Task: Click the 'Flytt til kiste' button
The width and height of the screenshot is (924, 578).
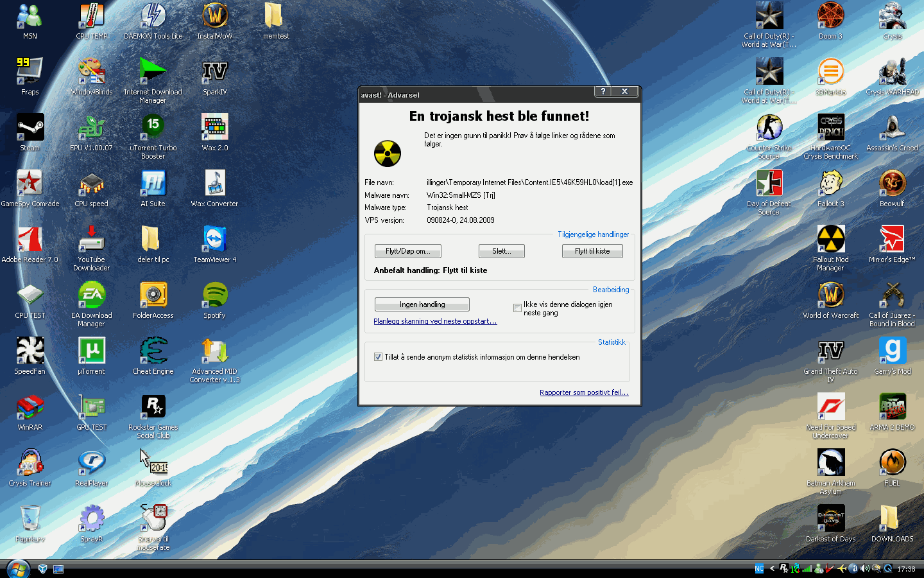Action: tap(592, 251)
